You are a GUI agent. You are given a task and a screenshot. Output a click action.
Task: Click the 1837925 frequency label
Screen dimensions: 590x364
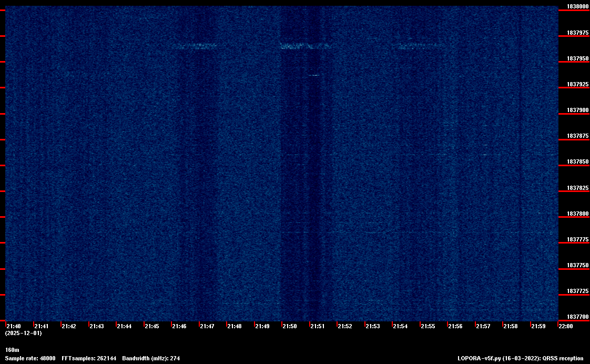(x=578, y=84)
